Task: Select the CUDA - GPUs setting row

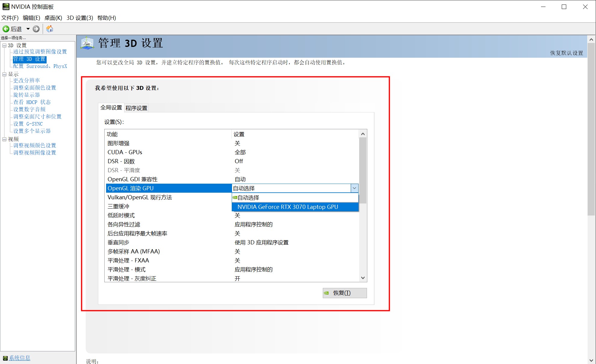Action: [232, 152]
